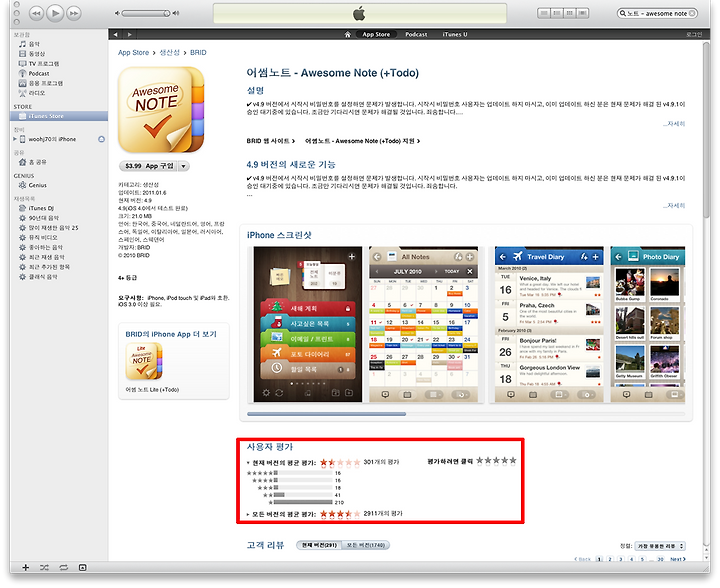This screenshot has width=720, height=588.
Task: Open Awesome Note Lite app icon
Action: point(144,361)
